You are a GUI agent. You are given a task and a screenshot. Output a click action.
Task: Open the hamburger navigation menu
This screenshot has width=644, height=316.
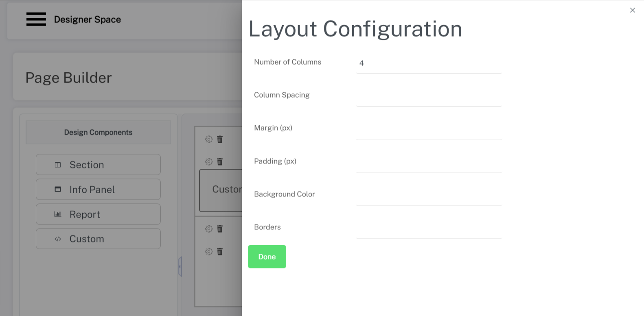tap(36, 19)
